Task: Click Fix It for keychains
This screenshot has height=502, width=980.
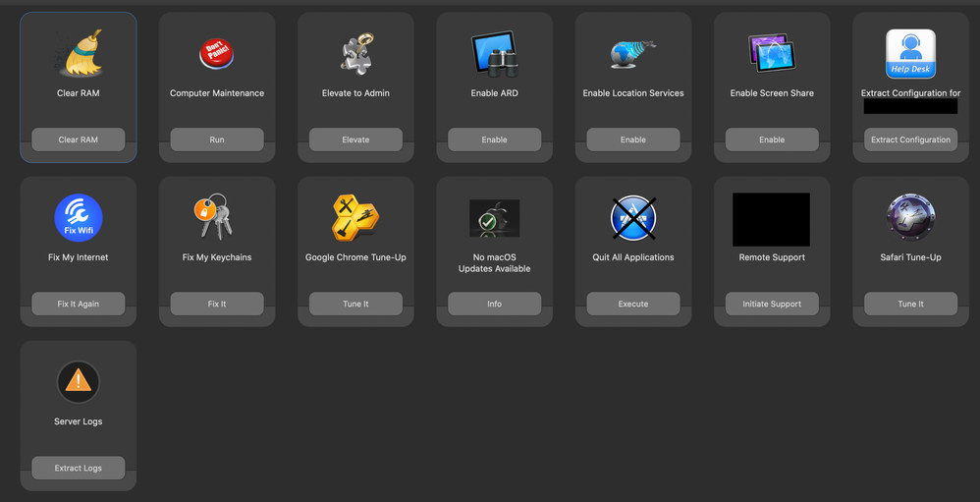Action: pos(217,304)
